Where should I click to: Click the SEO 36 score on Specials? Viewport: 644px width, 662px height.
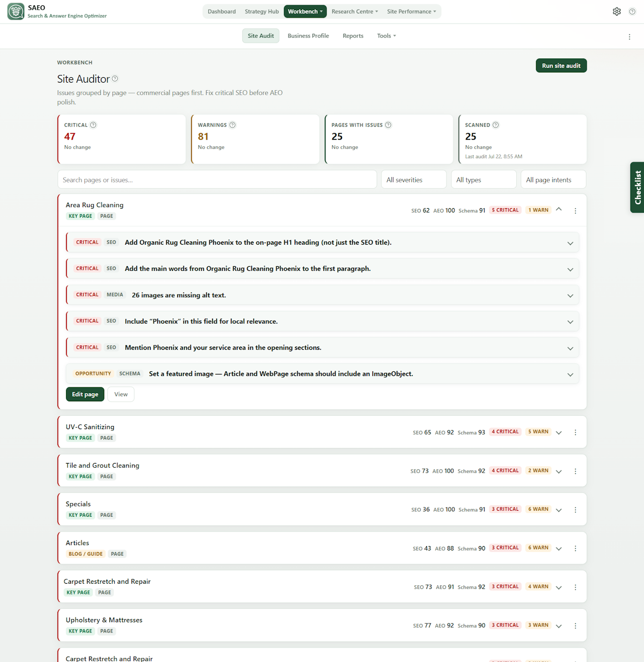421,510
